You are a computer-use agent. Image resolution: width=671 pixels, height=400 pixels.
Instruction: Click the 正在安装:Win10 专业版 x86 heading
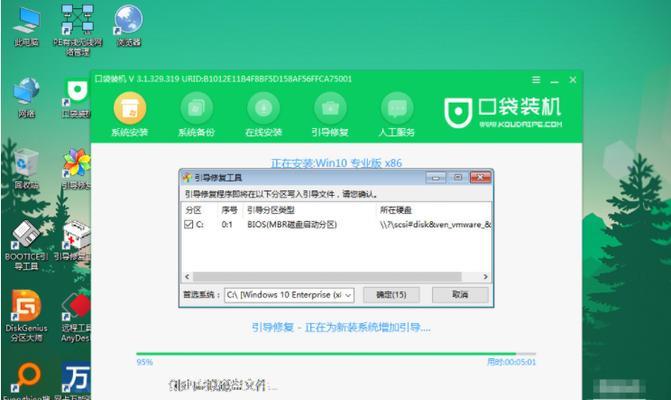pyautogui.click(x=336, y=163)
